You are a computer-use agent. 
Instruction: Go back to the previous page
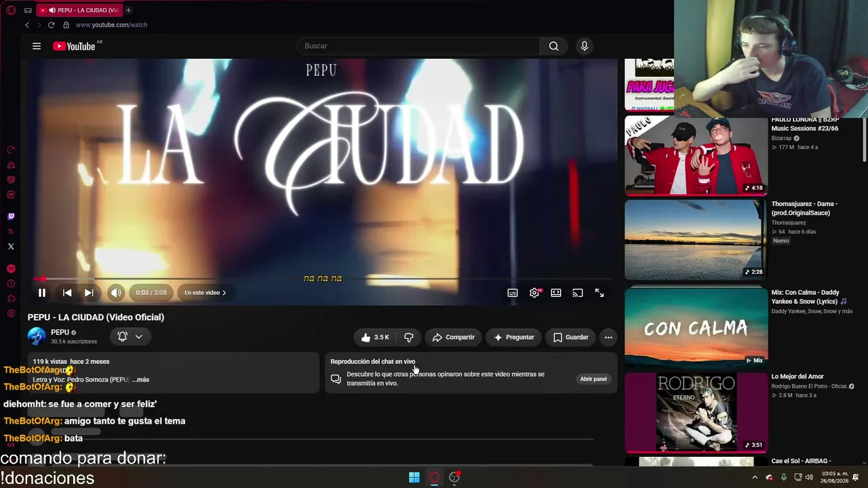27,25
